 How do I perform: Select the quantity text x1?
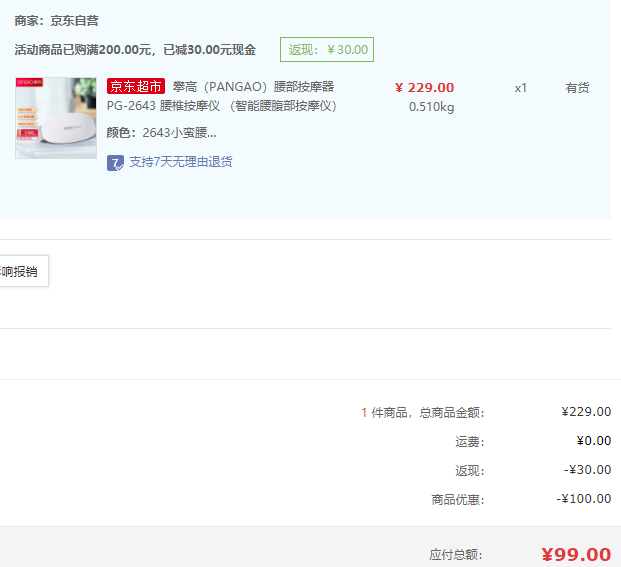click(x=520, y=88)
